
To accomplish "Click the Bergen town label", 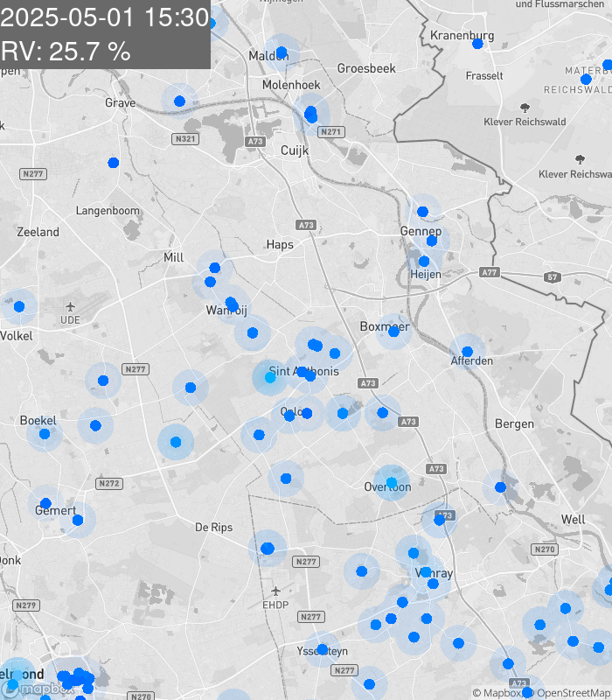I will pyautogui.click(x=514, y=424).
